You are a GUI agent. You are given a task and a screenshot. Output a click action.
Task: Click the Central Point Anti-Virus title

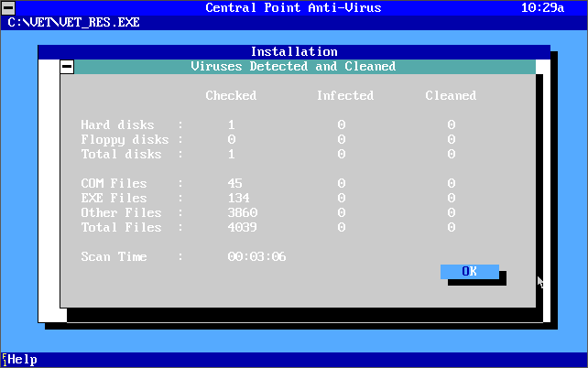[x=293, y=7]
